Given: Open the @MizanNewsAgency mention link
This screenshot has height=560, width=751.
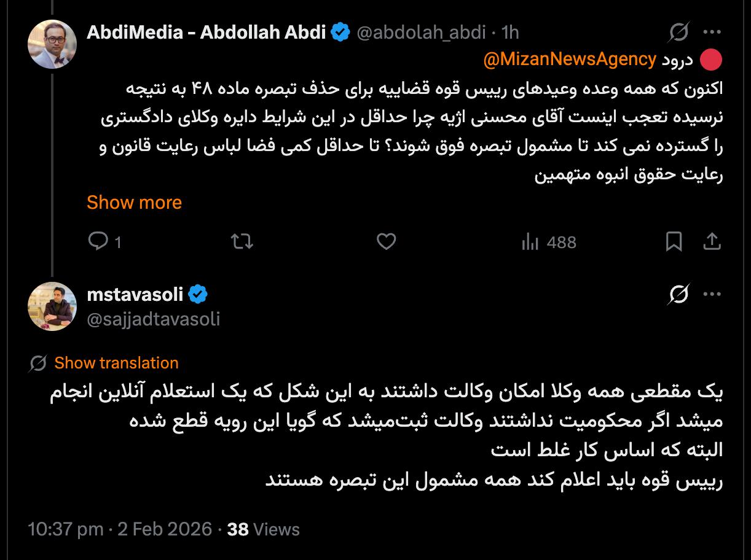Looking at the screenshot, I should [570, 60].
